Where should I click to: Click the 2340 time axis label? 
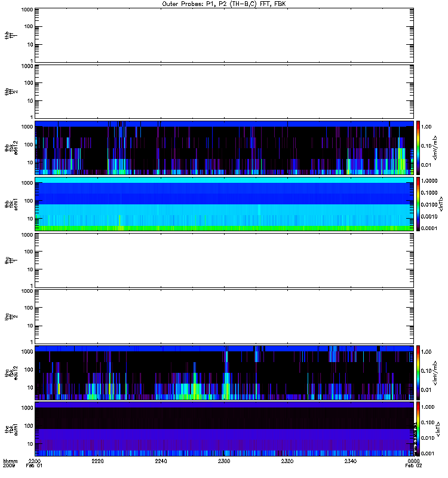click(351, 461)
